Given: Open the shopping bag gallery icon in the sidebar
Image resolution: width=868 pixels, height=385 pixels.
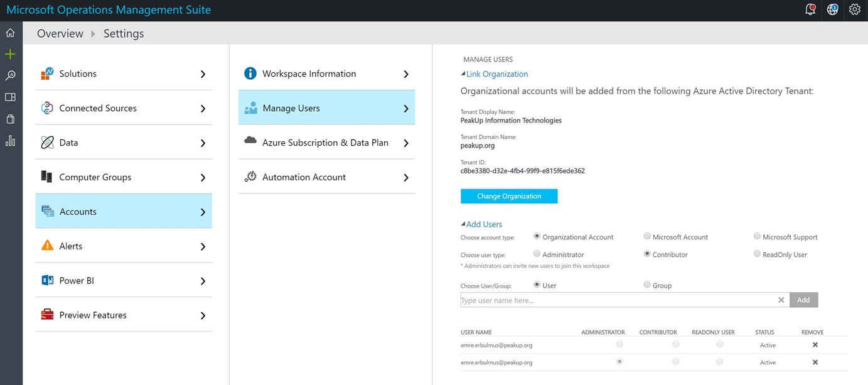Looking at the screenshot, I should [10, 119].
